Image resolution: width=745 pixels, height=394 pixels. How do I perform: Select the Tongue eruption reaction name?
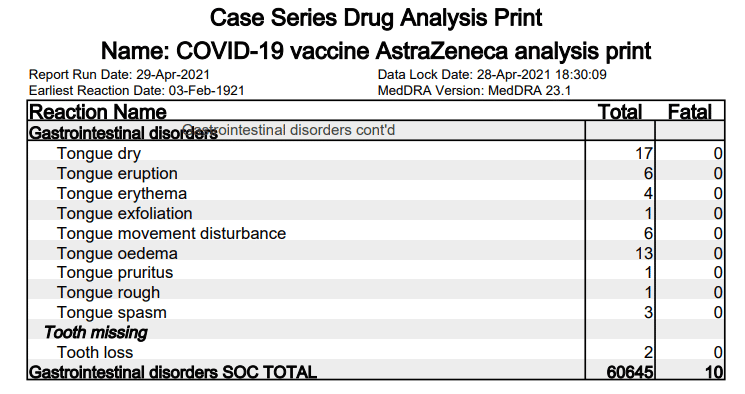(x=117, y=173)
